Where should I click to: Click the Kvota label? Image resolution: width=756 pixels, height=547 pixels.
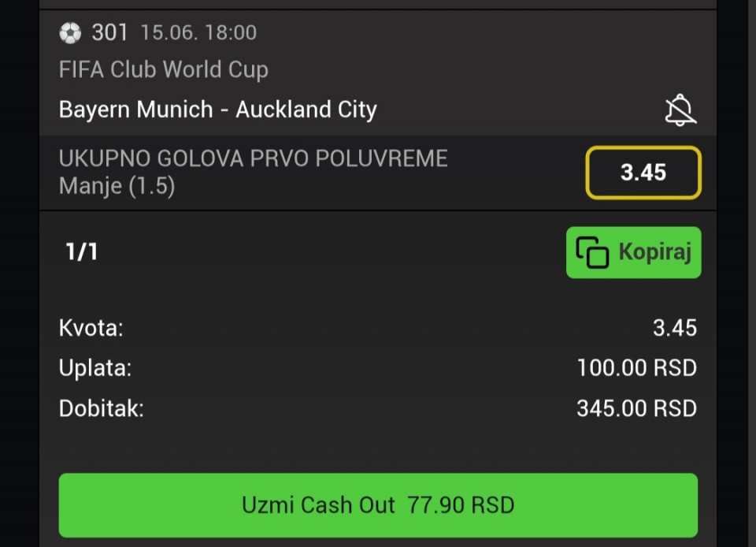pyautogui.click(x=91, y=328)
